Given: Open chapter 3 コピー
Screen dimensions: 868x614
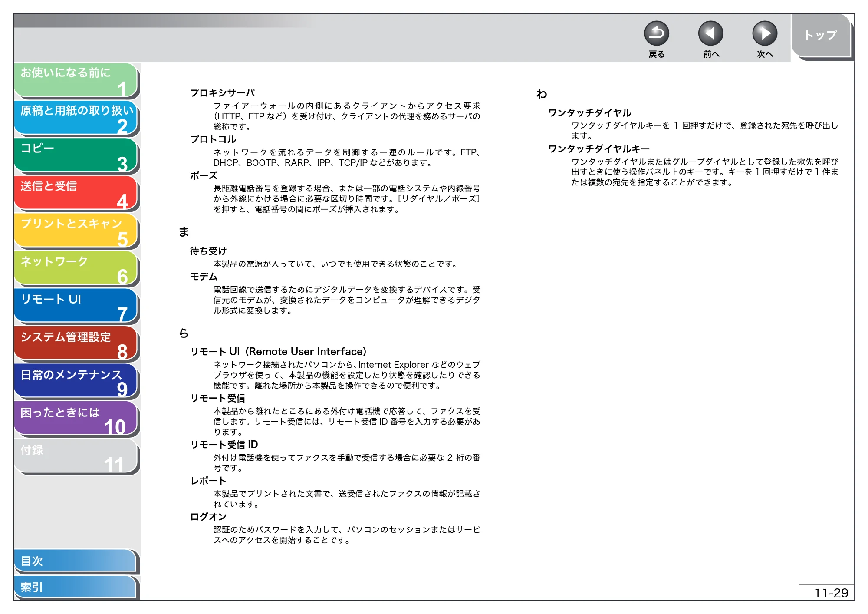Looking at the screenshot, I should (76, 155).
